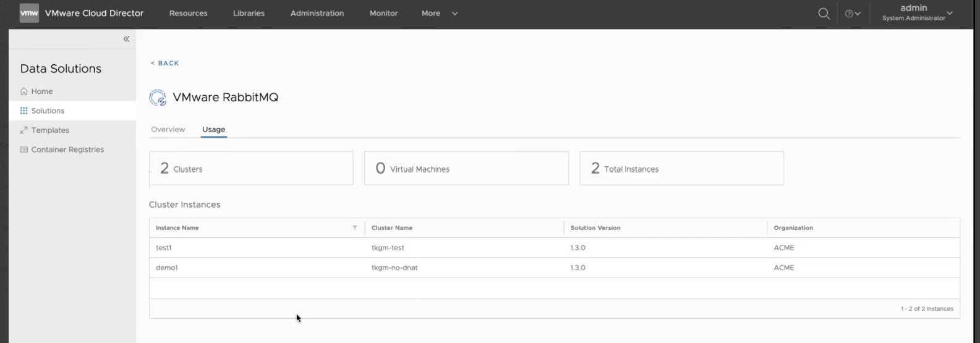Filter the Instance Name column
This screenshot has width=980, height=343.
(x=355, y=228)
